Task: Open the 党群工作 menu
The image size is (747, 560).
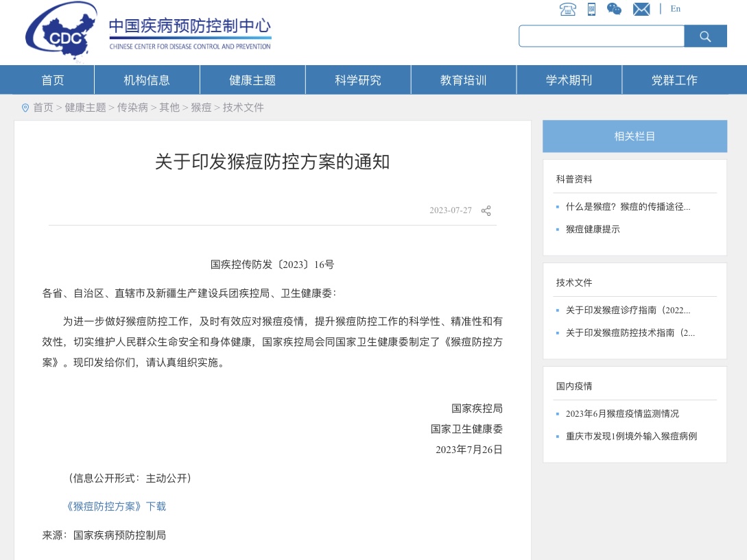Action: (x=674, y=80)
